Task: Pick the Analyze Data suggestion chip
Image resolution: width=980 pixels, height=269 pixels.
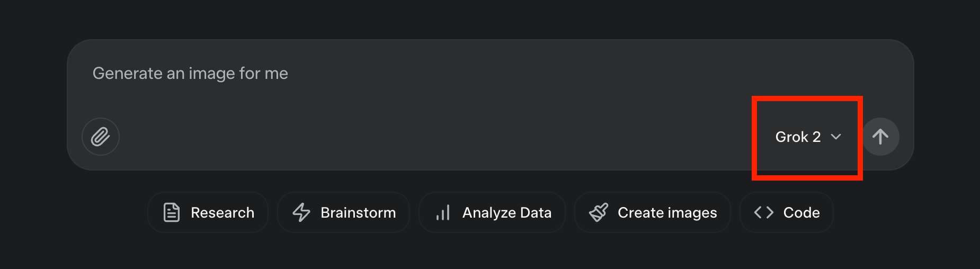Action: click(492, 212)
